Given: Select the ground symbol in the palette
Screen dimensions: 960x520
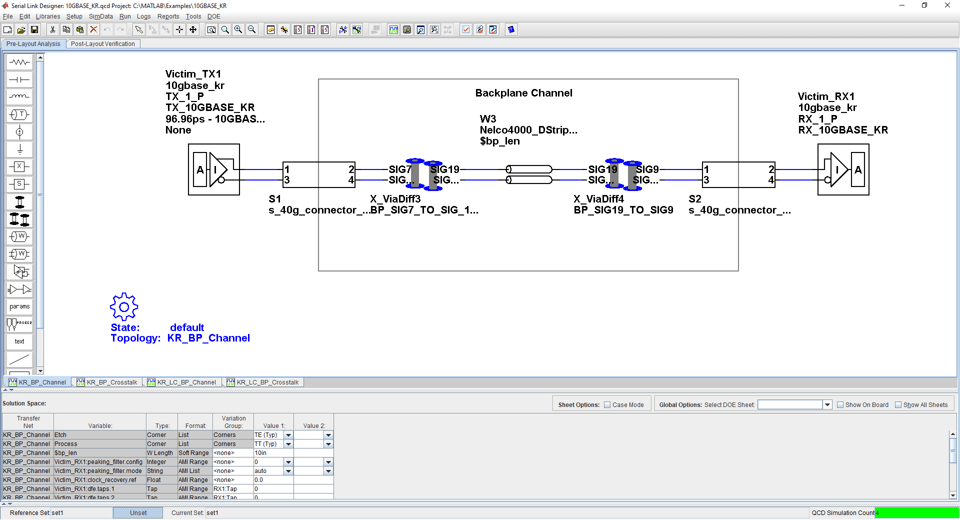Looking at the screenshot, I should pos(19,149).
